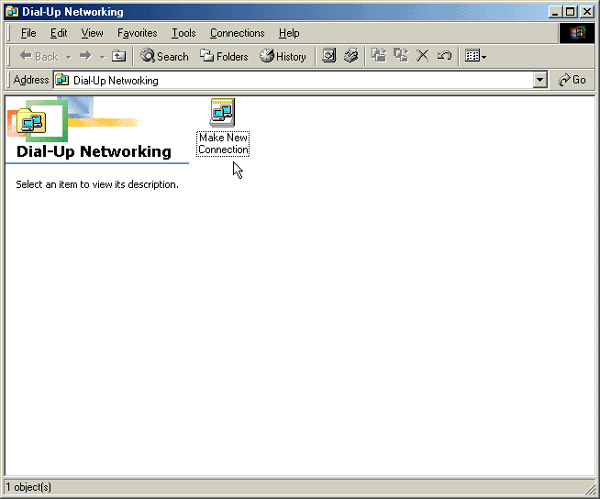Open the Tools menu
The image size is (600, 499).
click(x=184, y=33)
